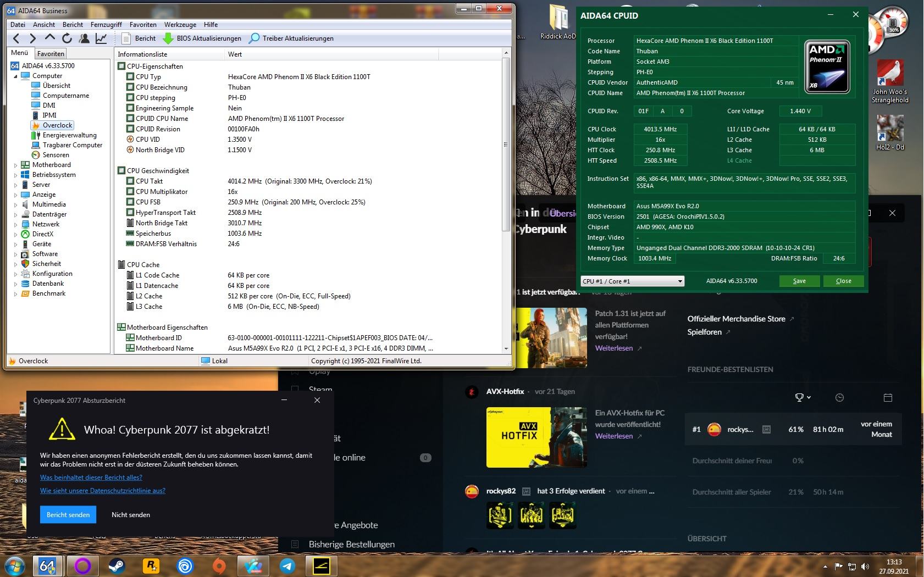Open the Ansicht menu
Viewport: 924px width, 577px height.
[44, 24]
